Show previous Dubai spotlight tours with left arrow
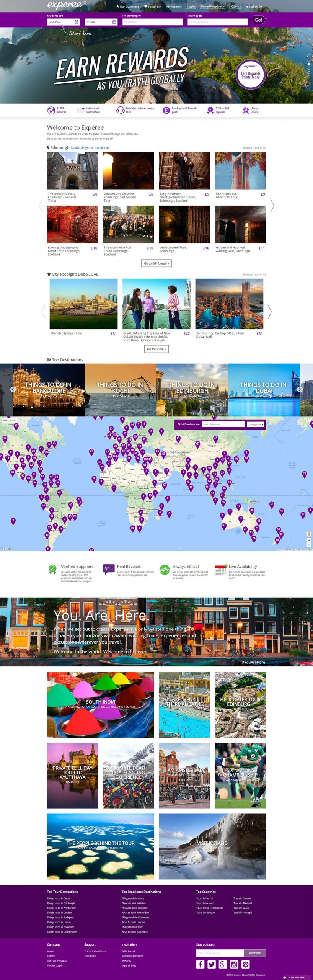 (43, 312)
